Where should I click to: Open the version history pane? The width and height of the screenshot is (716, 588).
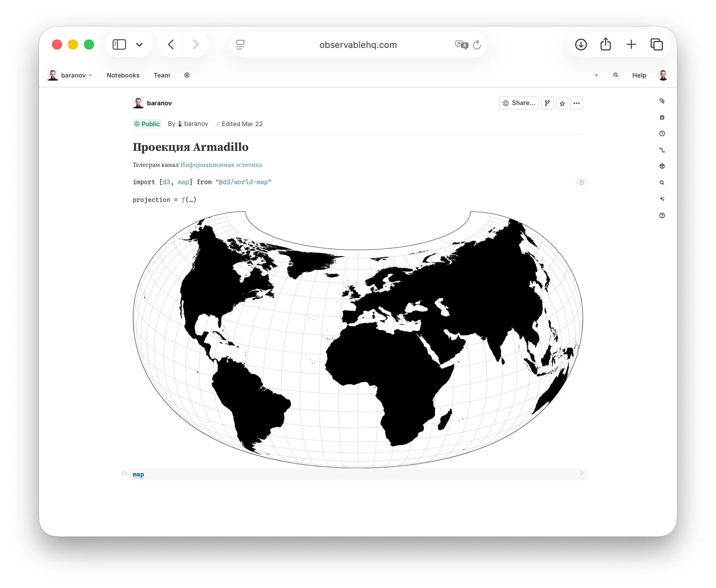coord(662,133)
